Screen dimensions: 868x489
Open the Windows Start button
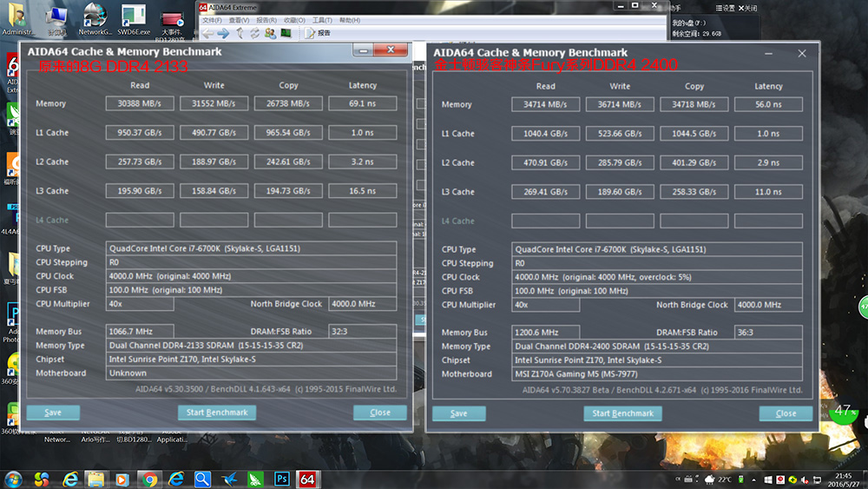point(13,479)
